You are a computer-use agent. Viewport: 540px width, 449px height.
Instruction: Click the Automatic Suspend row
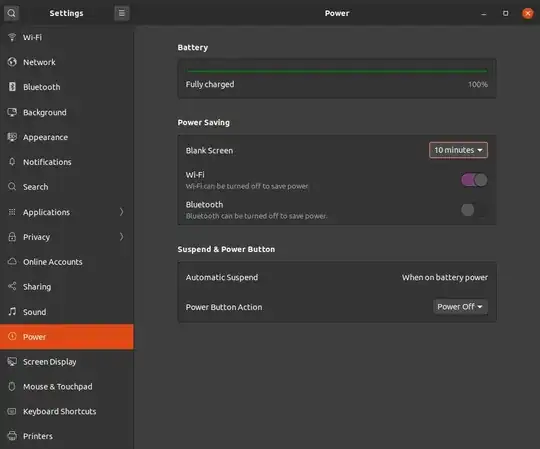tap(337, 277)
